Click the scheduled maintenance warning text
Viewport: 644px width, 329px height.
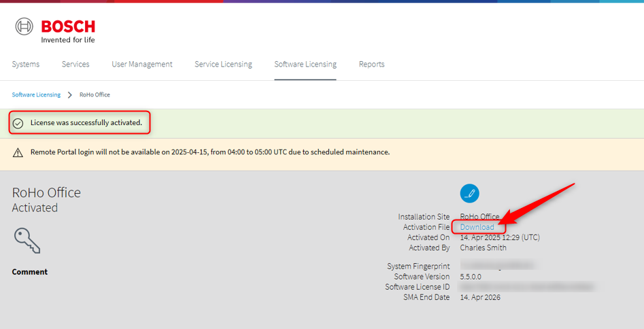pos(210,152)
